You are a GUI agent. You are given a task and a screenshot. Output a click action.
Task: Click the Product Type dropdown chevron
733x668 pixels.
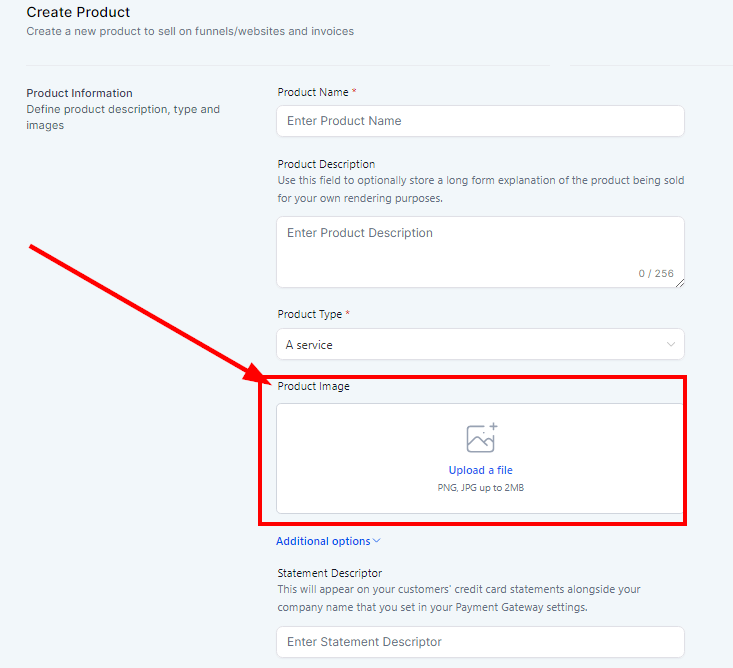[670, 345]
